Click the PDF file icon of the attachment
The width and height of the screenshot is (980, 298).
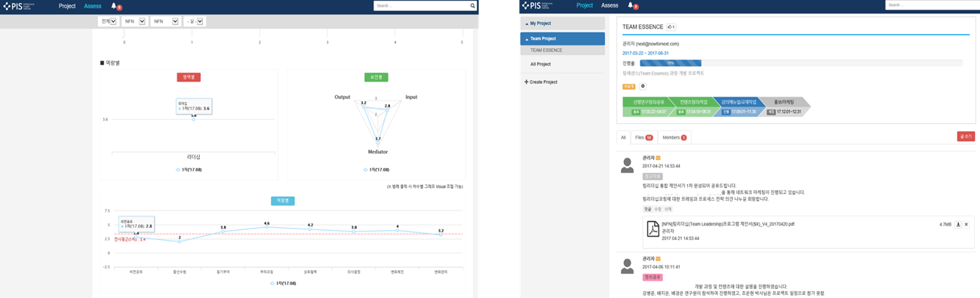[653, 229]
